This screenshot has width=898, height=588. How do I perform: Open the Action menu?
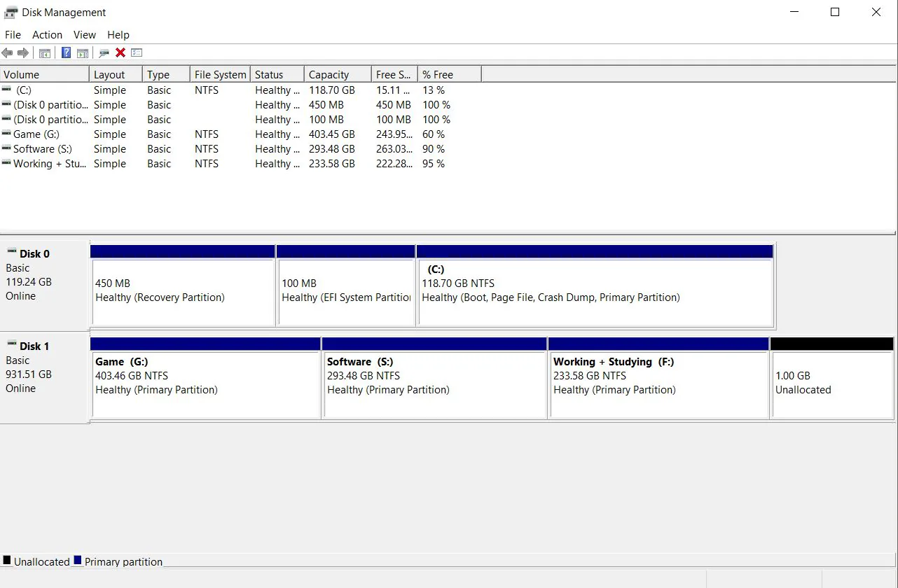[x=47, y=35]
